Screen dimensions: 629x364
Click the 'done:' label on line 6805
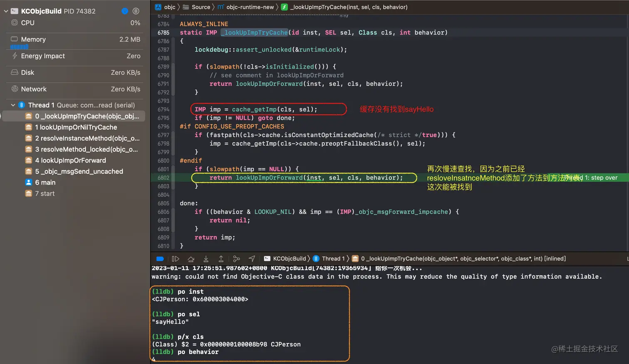pos(189,203)
